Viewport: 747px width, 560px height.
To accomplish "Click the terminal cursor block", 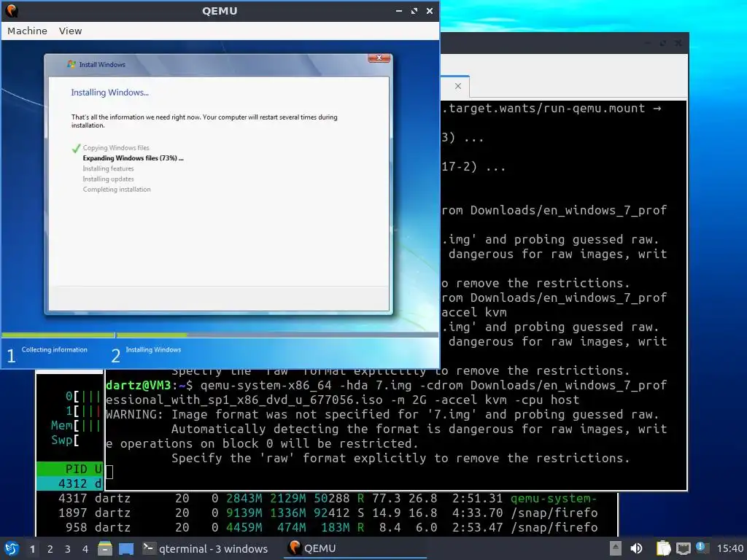I will click(x=109, y=472).
